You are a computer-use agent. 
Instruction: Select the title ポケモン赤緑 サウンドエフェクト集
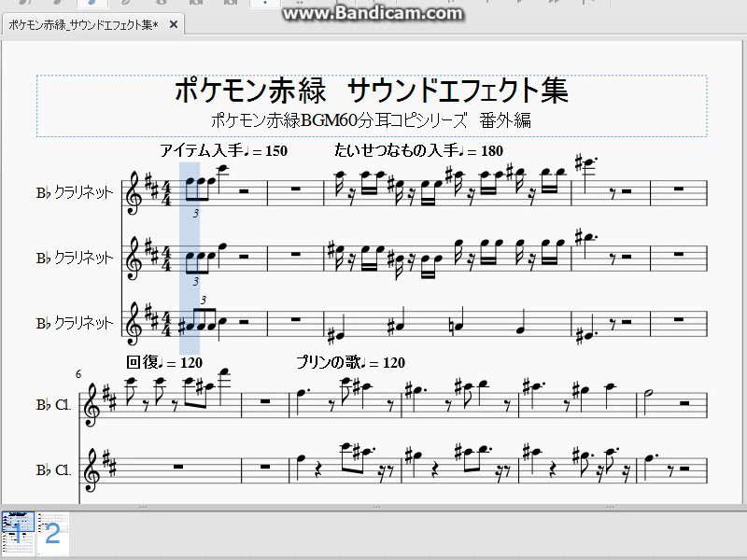[x=371, y=90]
